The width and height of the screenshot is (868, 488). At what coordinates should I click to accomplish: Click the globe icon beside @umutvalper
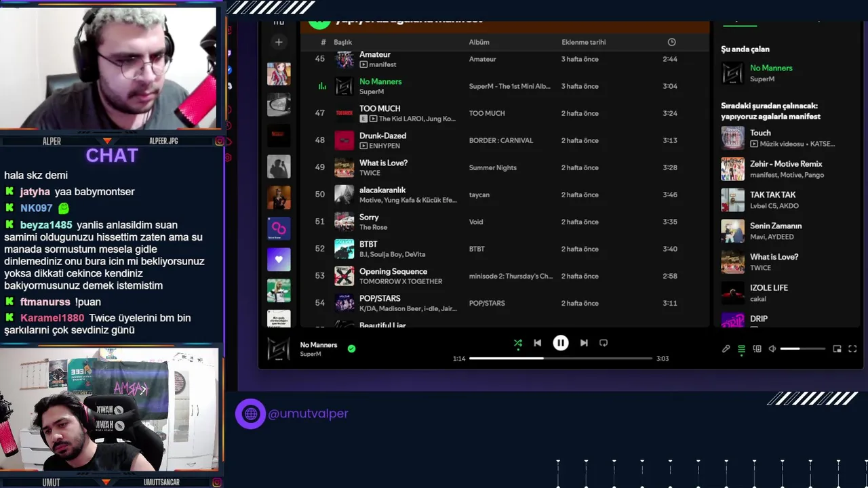[x=251, y=413]
